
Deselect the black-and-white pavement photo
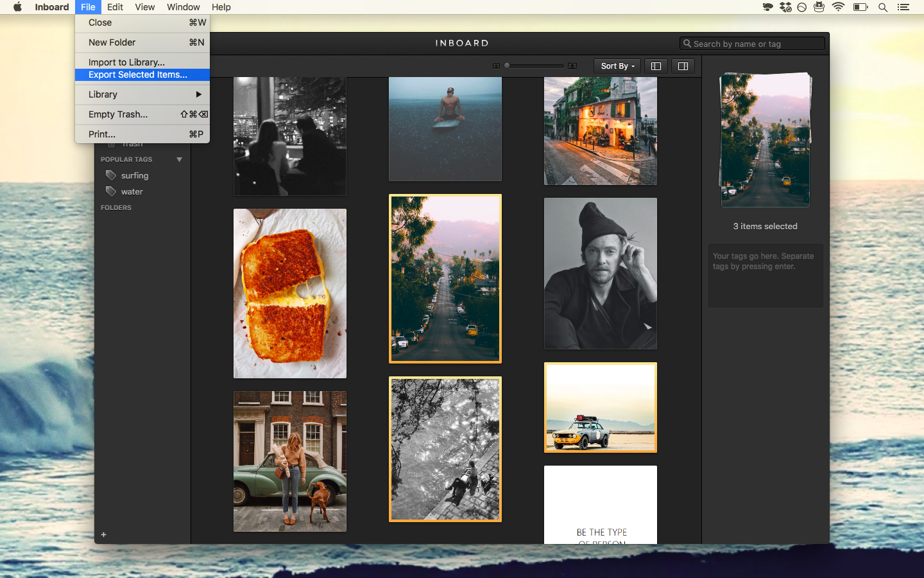click(445, 449)
